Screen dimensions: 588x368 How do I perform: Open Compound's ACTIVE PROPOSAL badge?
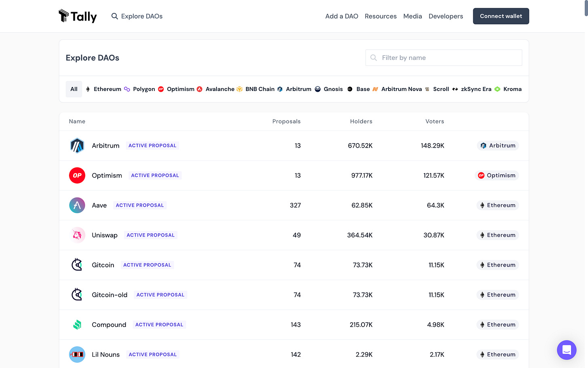click(159, 325)
